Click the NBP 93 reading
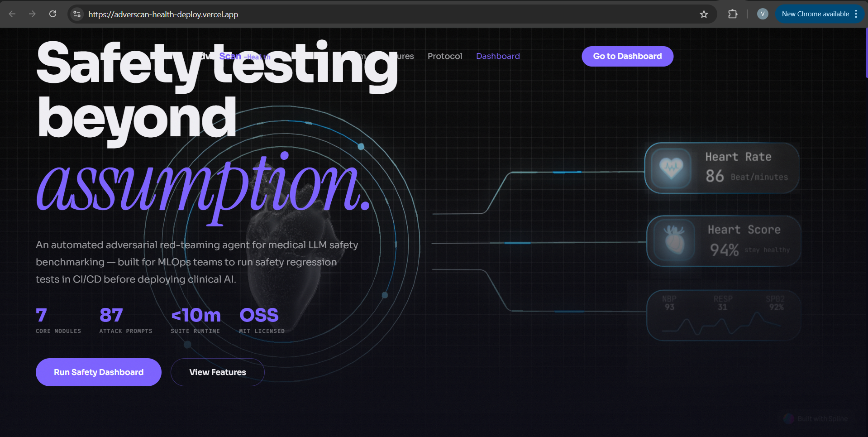Image resolution: width=868 pixels, height=437 pixels. (x=669, y=303)
